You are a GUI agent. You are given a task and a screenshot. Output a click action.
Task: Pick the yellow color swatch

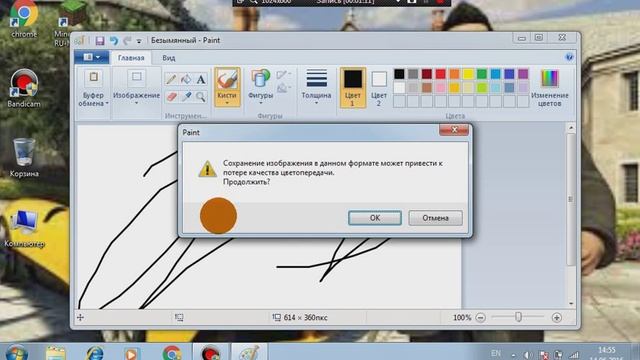(x=468, y=74)
